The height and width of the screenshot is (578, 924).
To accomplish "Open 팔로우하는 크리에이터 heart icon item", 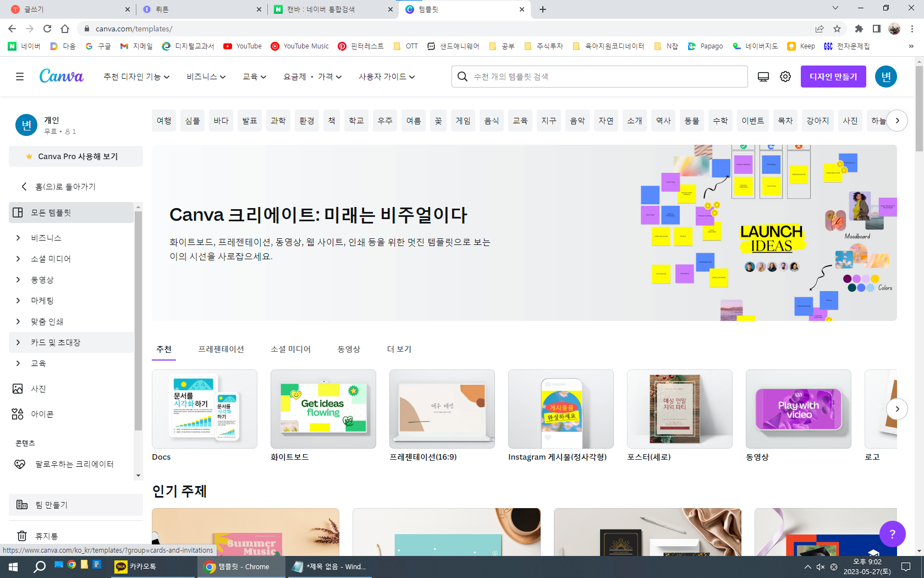I will point(20,464).
